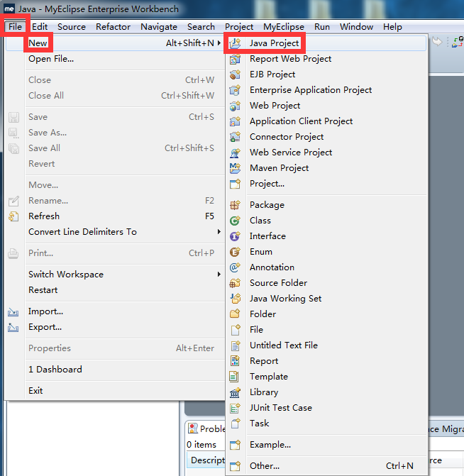The width and height of the screenshot is (464, 476).
Task: Click the '0 items' status text
Action: [201, 445]
